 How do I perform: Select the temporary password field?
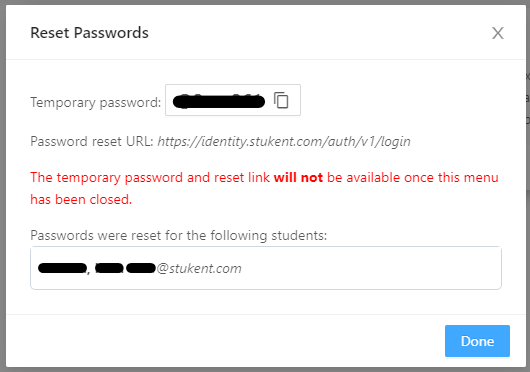coord(233,100)
